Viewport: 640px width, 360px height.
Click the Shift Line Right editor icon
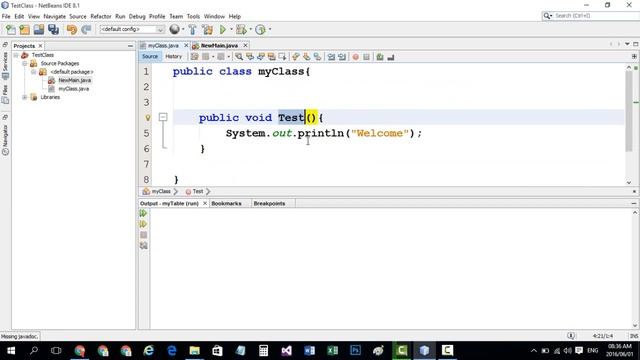pyautogui.click(x=342, y=57)
